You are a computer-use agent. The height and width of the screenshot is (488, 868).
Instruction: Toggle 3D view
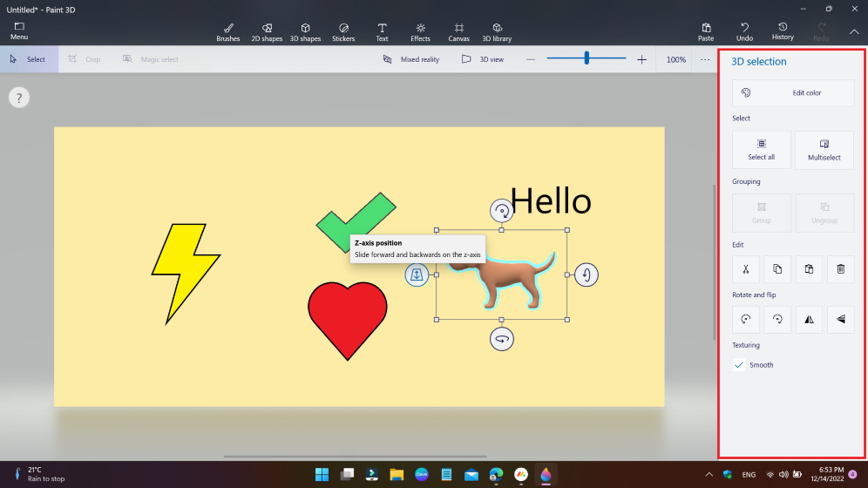click(483, 59)
